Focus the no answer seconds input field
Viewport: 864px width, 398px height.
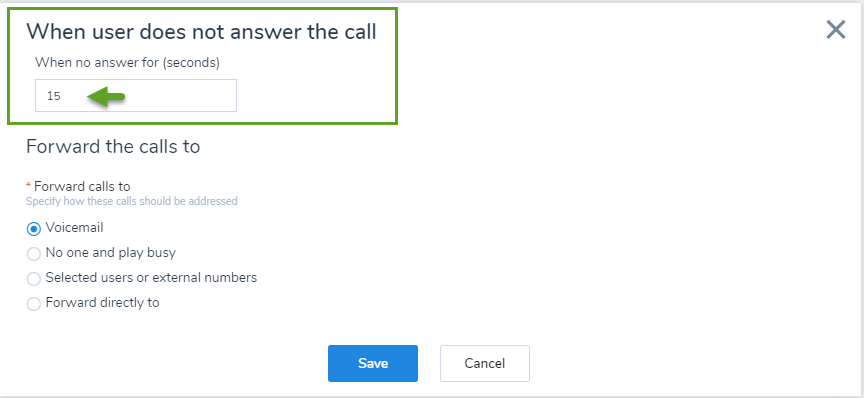point(136,95)
